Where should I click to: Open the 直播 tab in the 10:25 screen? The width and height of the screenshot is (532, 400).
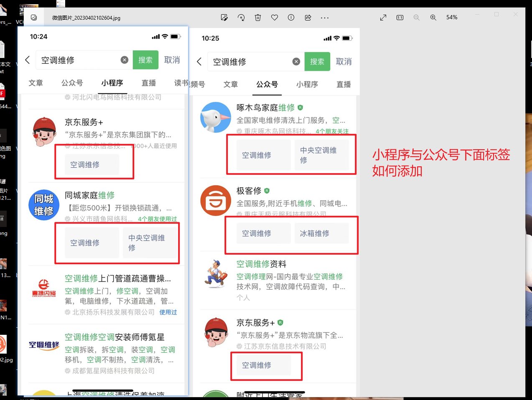(x=344, y=84)
